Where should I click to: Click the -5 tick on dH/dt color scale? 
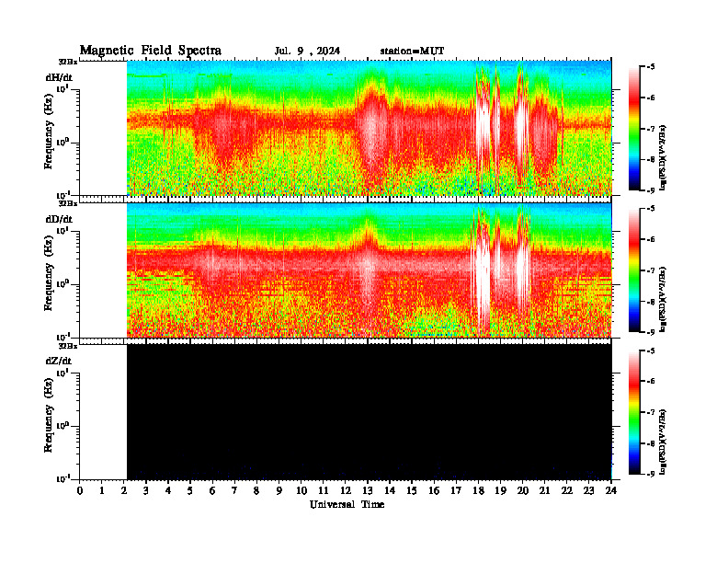click(x=650, y=67)
